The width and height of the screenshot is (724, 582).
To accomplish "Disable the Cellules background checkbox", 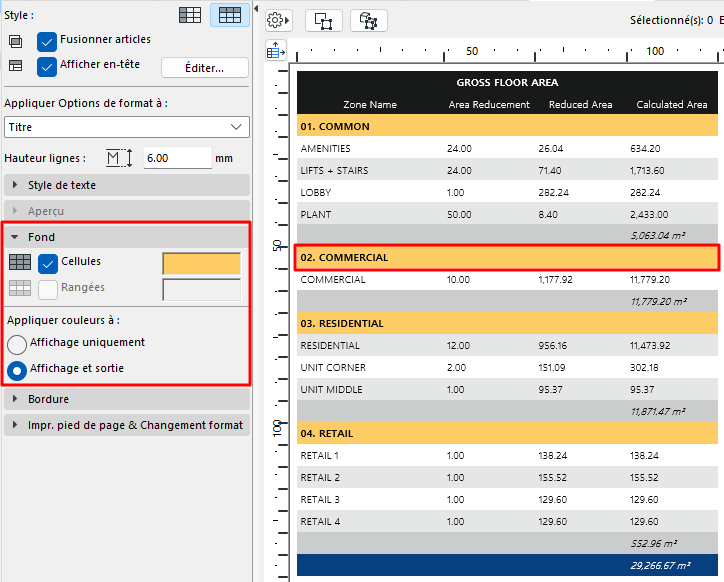I will pyautogui.click(x=47, y=263).
